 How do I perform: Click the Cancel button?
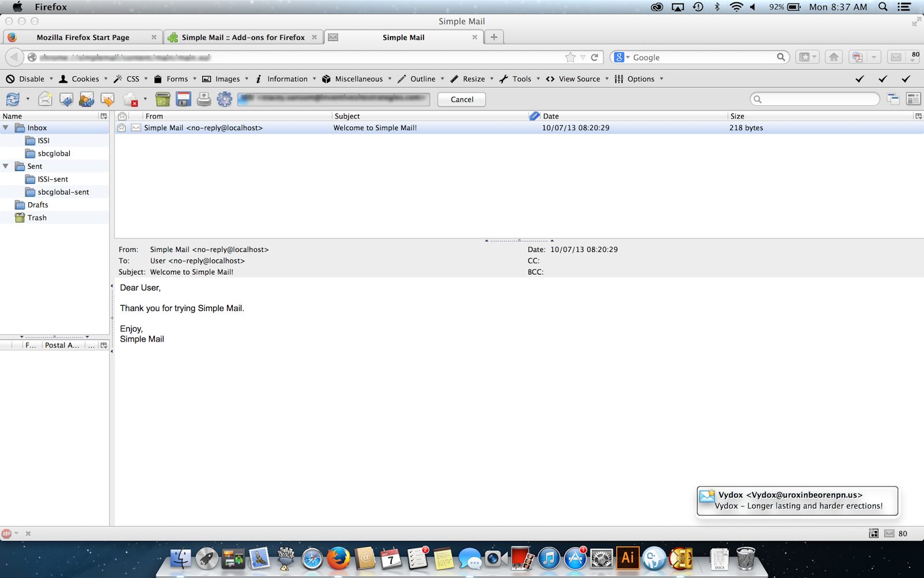pyautogui.click(x=461, y=99)
